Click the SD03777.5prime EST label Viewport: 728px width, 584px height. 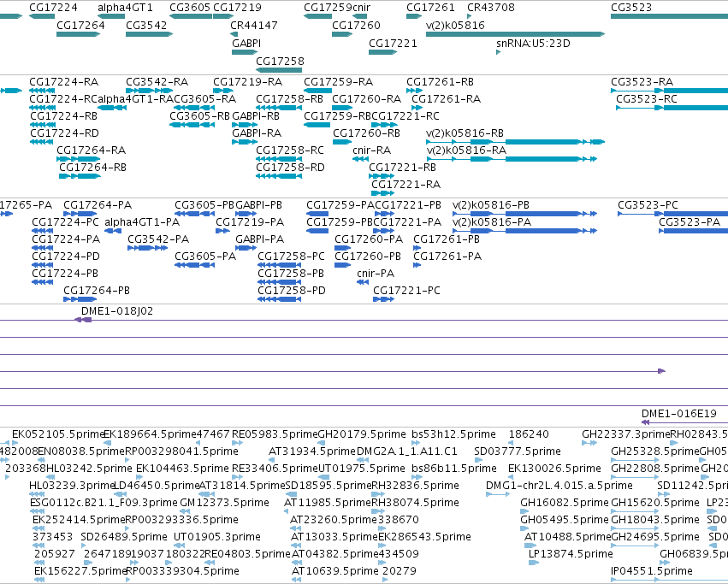[518, 451]
